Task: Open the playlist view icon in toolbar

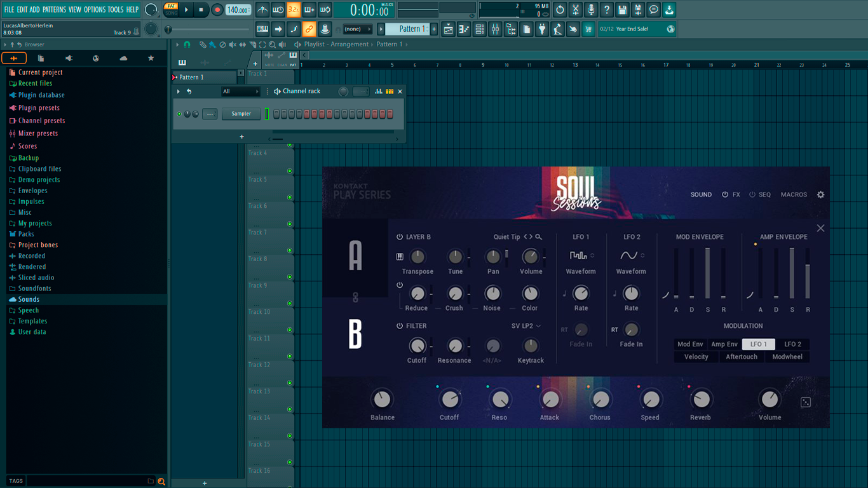Action: click(x=448, y=29)
